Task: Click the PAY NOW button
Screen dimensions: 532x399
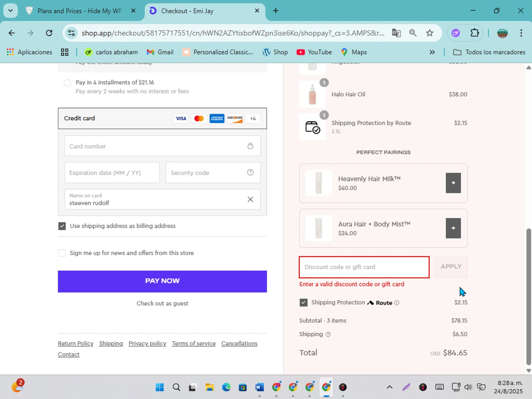Action: pos(162,281)
